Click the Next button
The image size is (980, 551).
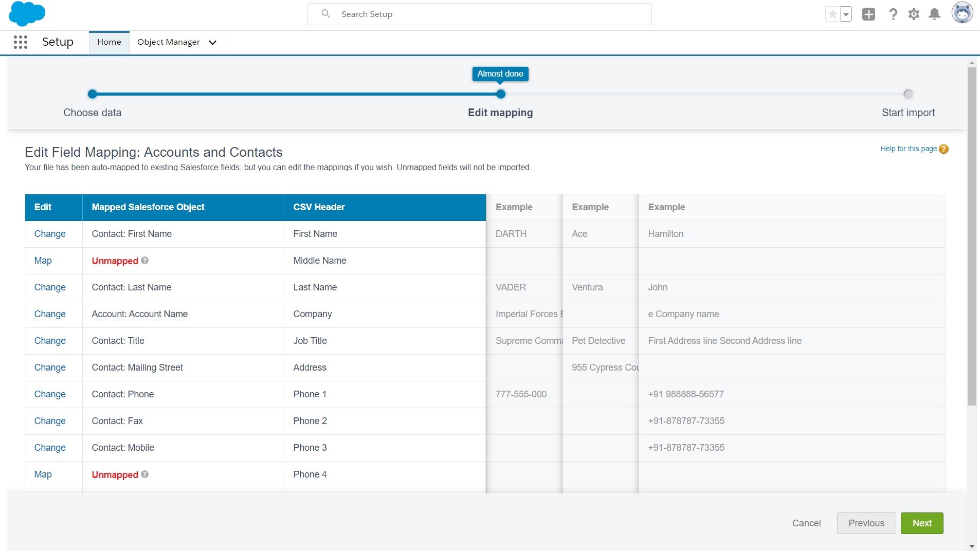(921, 523)
